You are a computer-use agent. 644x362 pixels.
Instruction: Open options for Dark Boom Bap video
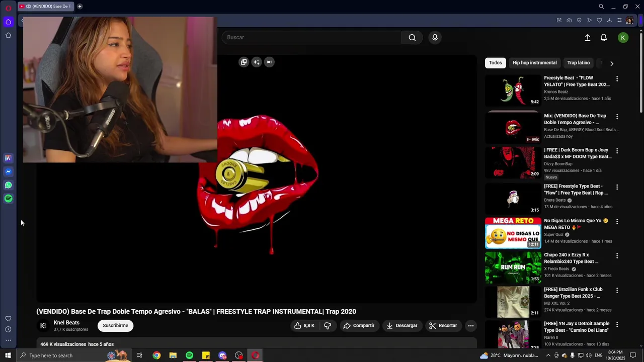[617, 151]
